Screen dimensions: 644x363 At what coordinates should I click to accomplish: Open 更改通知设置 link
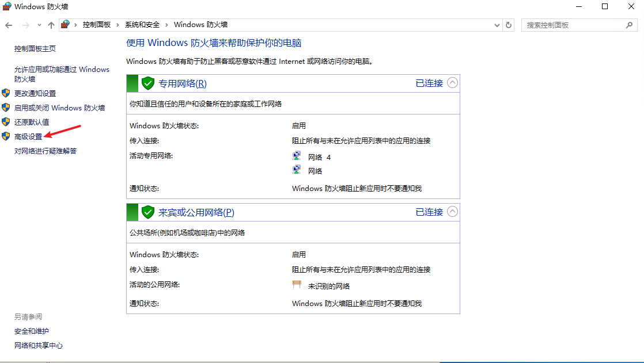35,94
